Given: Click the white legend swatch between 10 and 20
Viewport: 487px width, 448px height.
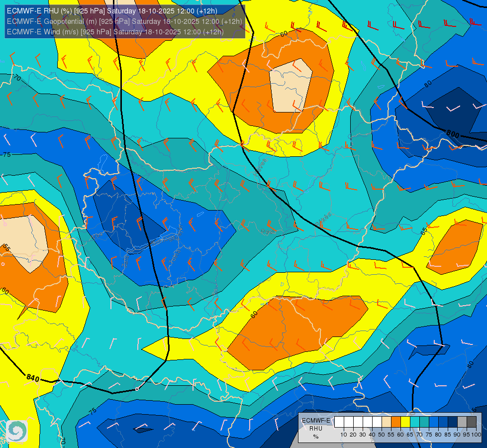Looking at the screenshot, I should (x=349, y=422).
